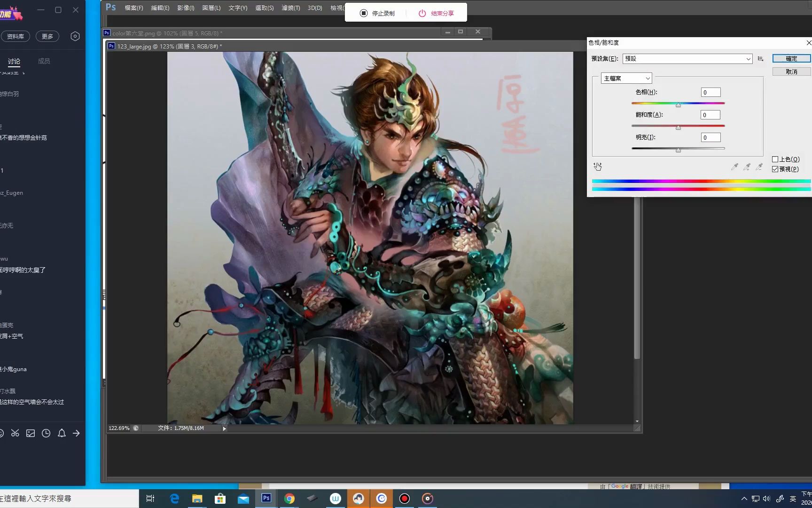Click the 色相 hue slider handle

tap(678, 105)
